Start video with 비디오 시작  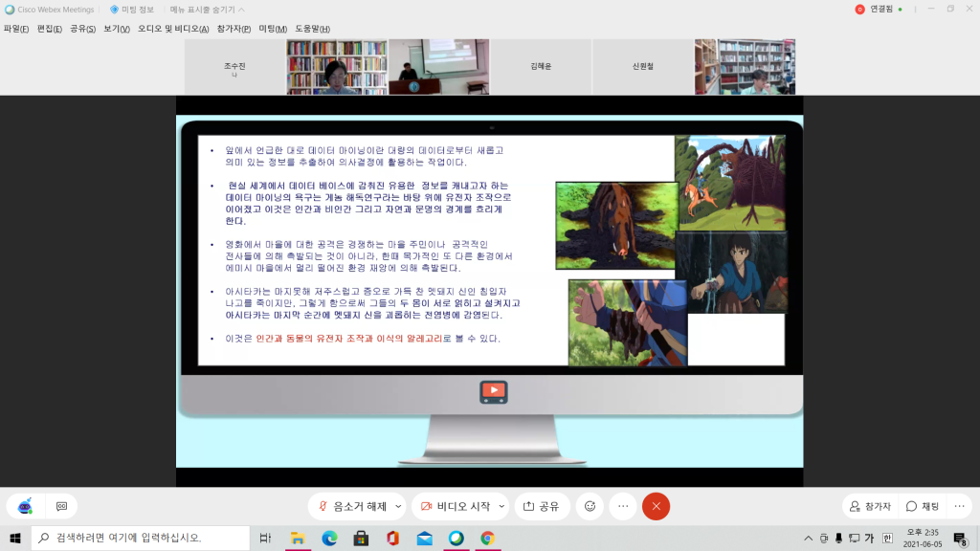click(455, 506)
